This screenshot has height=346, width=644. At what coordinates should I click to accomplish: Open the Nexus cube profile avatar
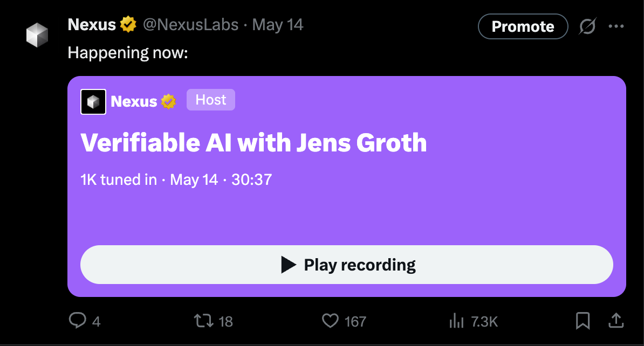(37, 35)
